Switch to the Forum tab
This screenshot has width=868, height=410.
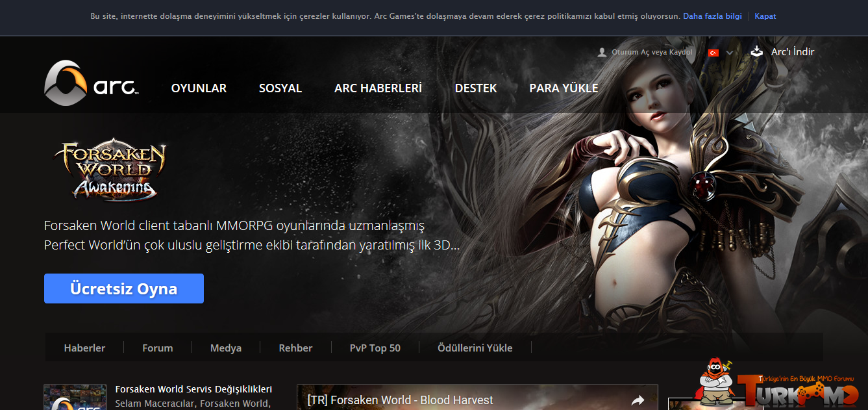(158, 348)
